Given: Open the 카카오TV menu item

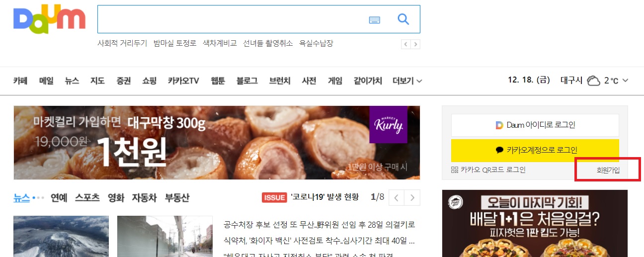Looking at the screenshot, I should point(183,81).
